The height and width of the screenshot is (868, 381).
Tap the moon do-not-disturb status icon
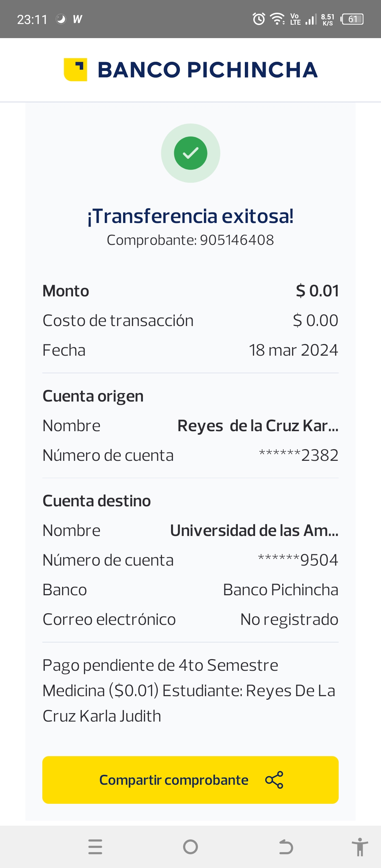point(61,19)
